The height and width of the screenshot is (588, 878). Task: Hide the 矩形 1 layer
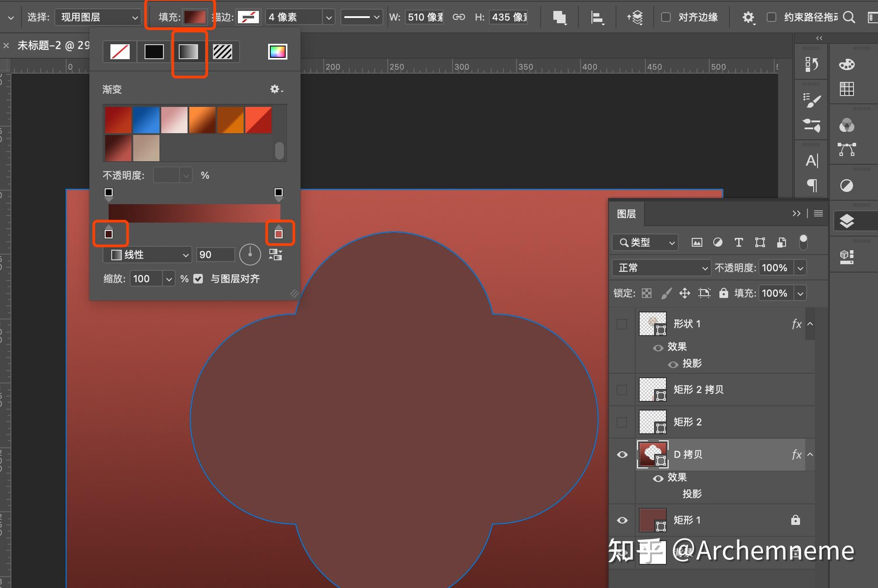pos(622,520)
